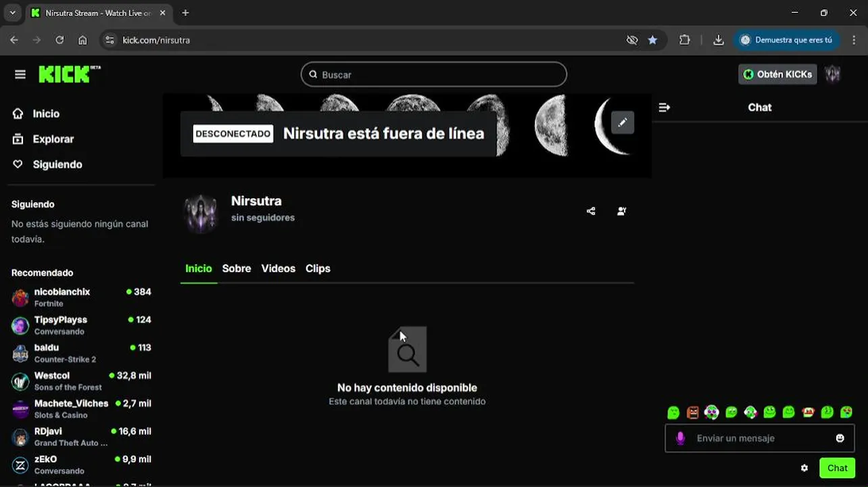This screenshot has width=868, height=487.
Task: Pick the heart-eyes emote at the row's end
Action: tap(846, 412)
